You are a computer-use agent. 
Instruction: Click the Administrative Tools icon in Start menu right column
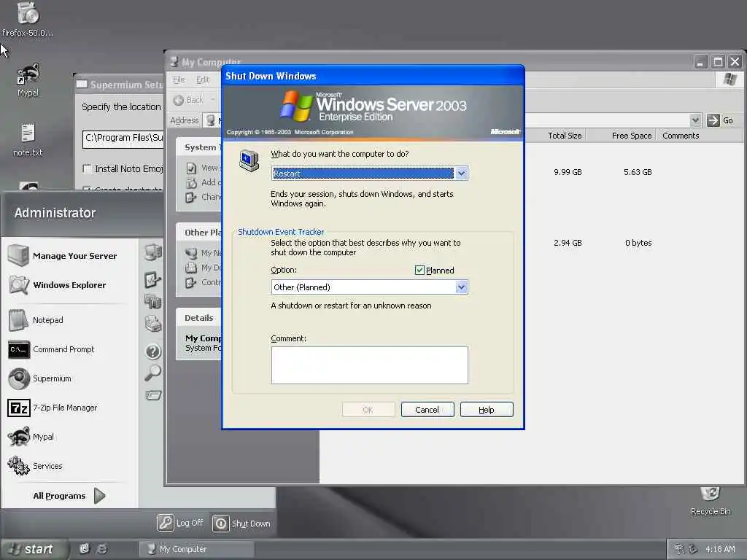click(x=153, y=300)
